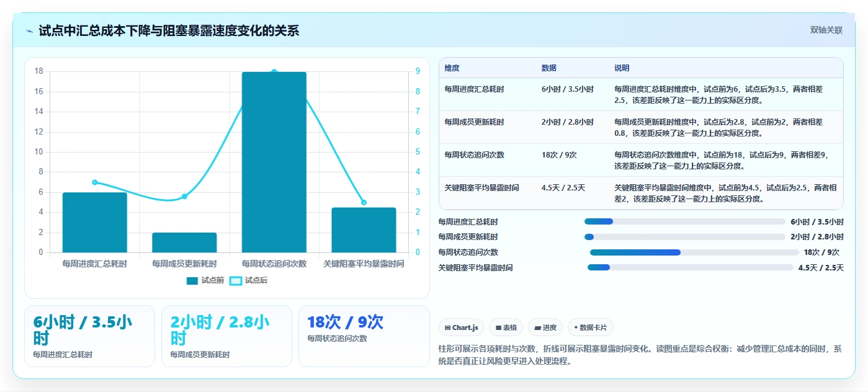
Task: Click x-axis label 每周进度汇总耗时
Action: (94, 264)
